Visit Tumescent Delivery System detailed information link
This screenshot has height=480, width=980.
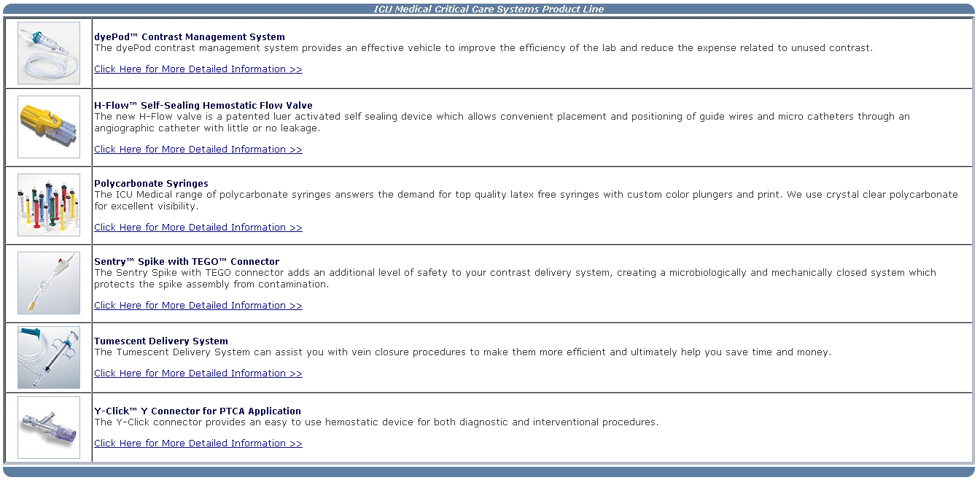(198, 373)
